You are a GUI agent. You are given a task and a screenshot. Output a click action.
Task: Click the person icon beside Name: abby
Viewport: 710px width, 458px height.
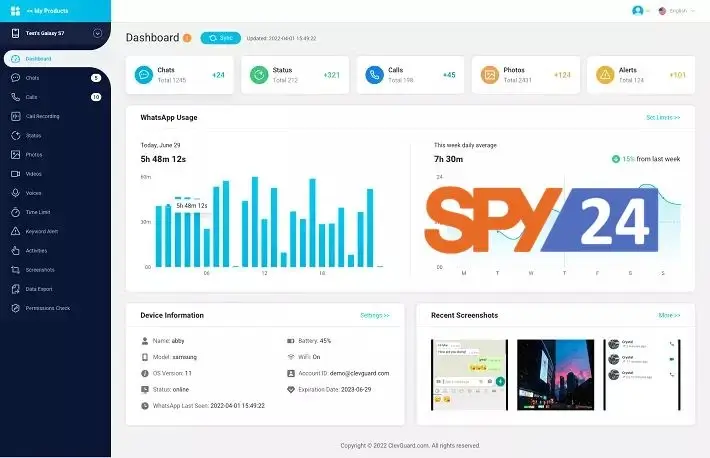pyautogui.click(x=145, y=341)
